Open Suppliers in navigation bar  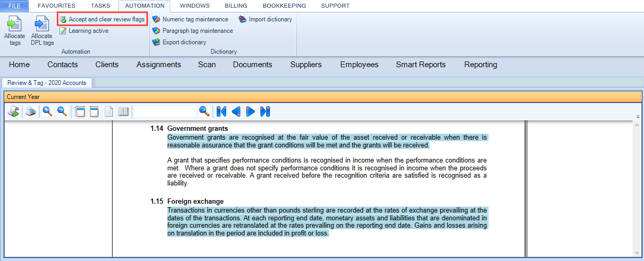pos(306,65)
